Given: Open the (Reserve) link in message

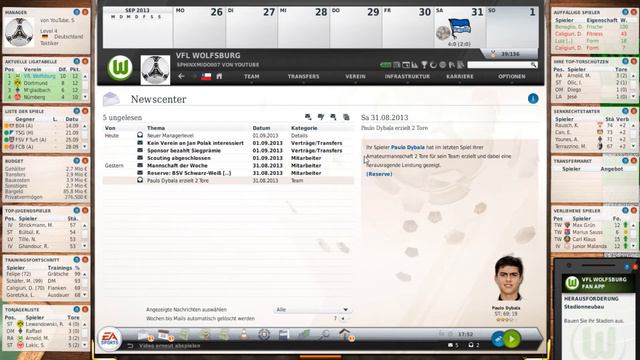Looking at the screenshot, I should pos(379,174).
